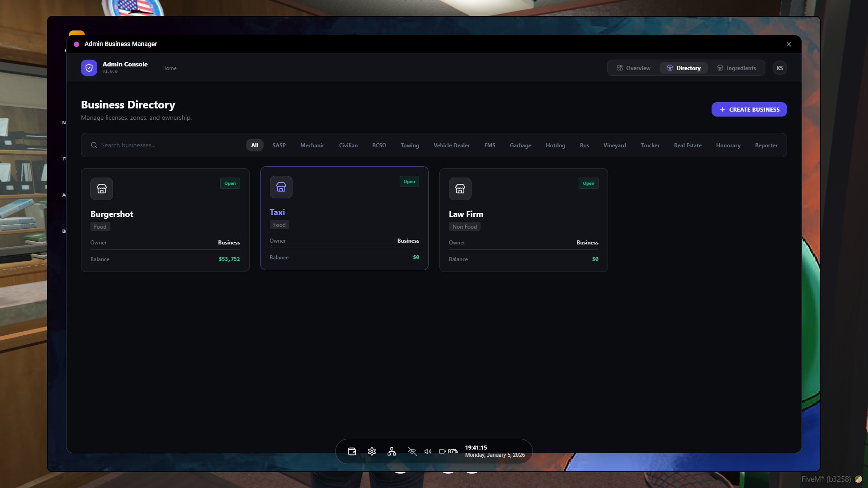This screenshot has height=488, width=868.
Task: Select the Overview grid icon
Action: tap(620, 68)
